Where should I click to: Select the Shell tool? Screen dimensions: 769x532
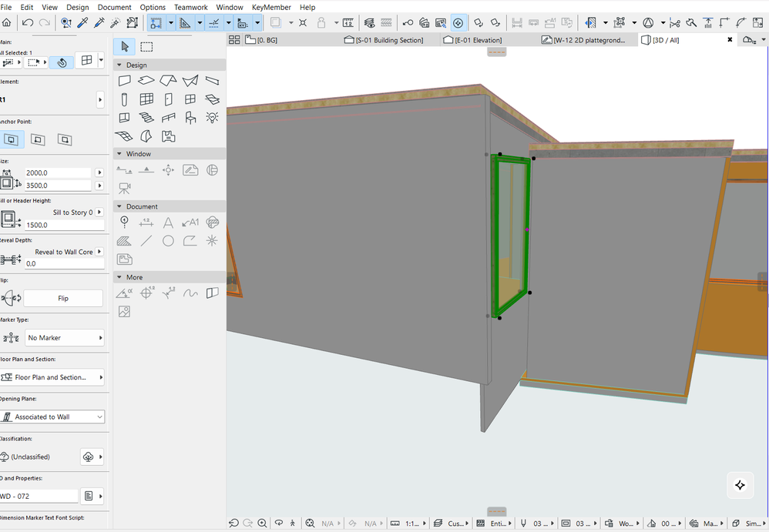click(190, 80)
